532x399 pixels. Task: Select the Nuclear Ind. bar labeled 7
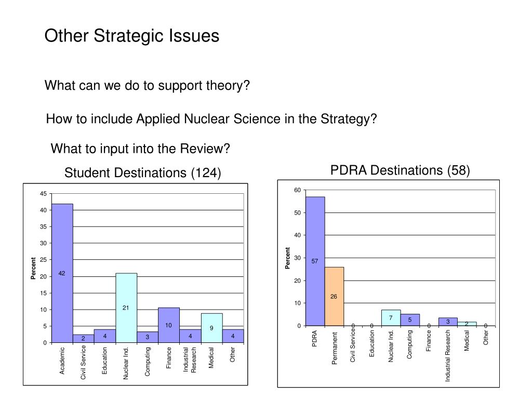pyautogui.click(x=391, y=318)
